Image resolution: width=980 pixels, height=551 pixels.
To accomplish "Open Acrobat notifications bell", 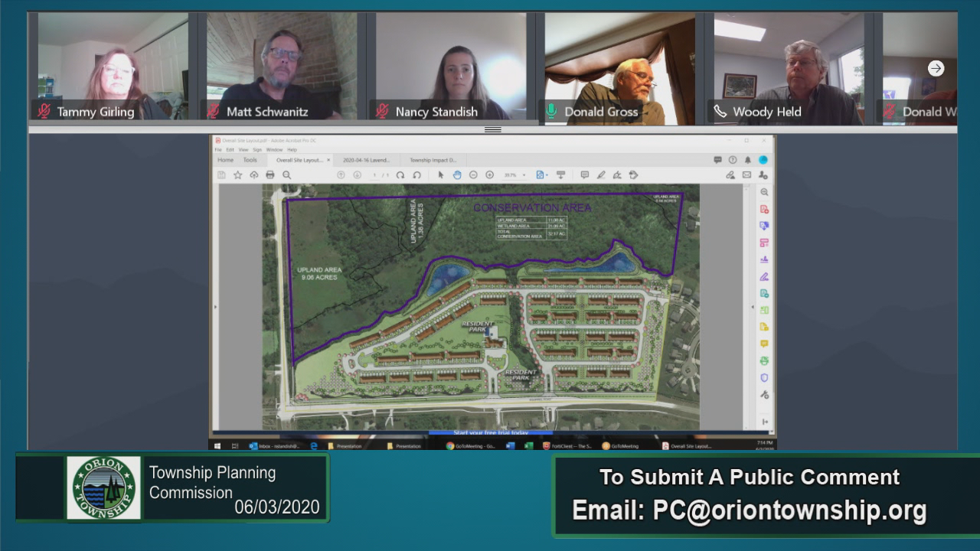I will click(x=748, y=160).
